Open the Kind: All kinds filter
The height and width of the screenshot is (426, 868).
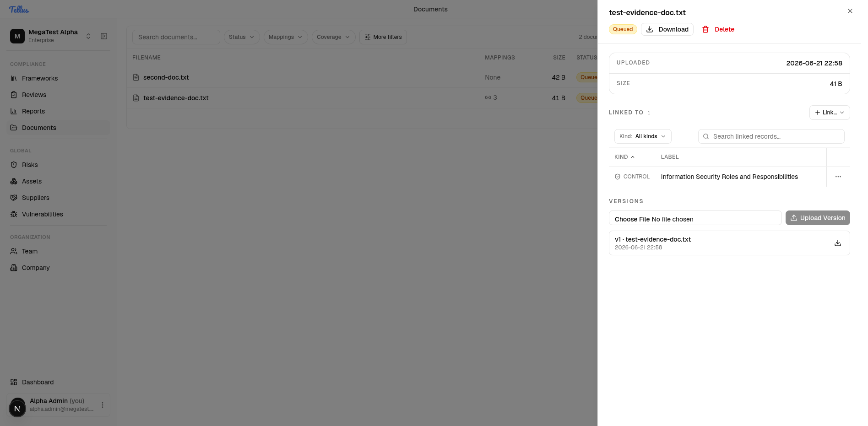(643, 136)
